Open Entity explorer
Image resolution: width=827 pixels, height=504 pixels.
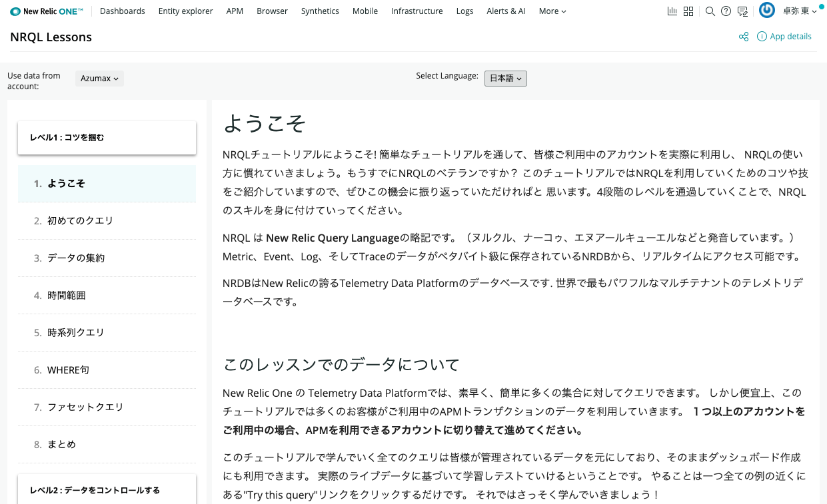[x=186, y=11]
